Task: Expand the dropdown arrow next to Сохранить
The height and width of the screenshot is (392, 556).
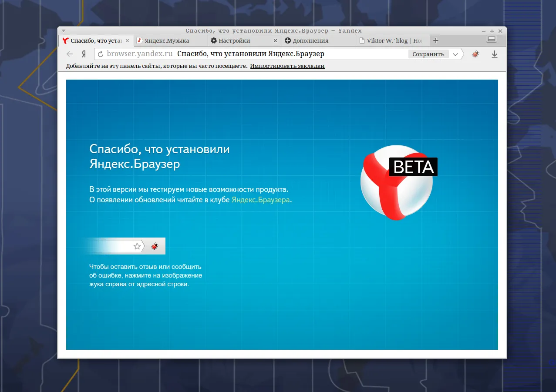Action: 455,54
